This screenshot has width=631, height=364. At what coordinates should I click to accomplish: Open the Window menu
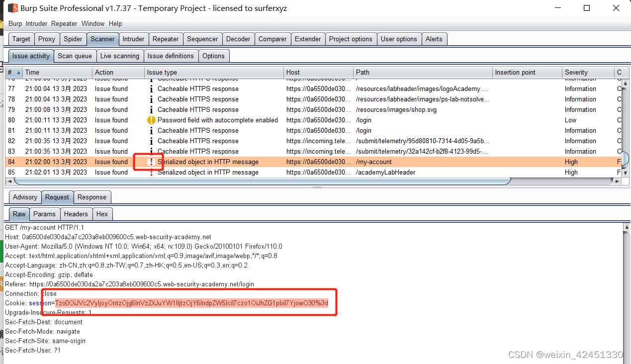(x=93, y=23)
